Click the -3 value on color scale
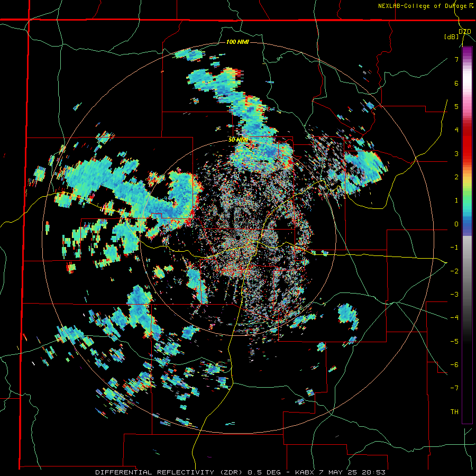 454,294
